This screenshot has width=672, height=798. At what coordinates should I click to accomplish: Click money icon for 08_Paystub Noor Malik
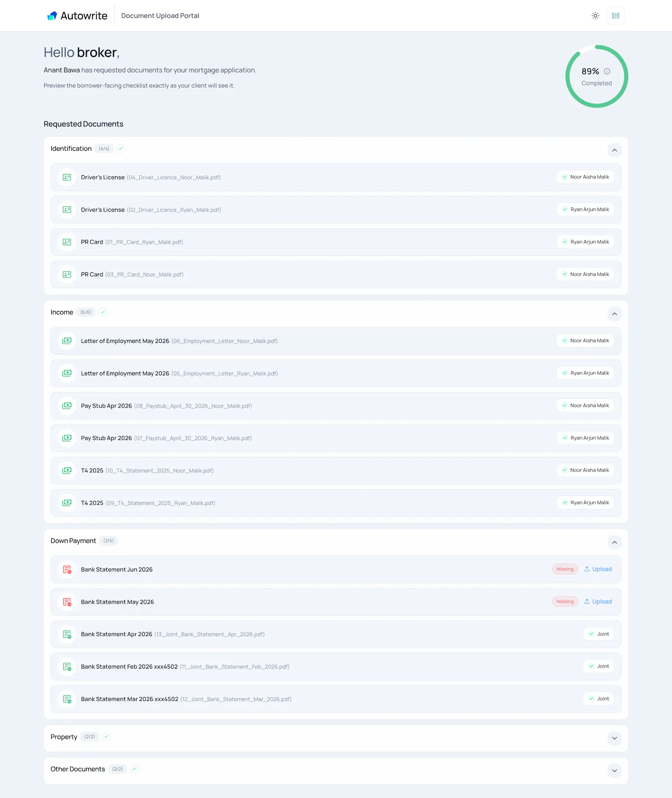click(67, 406)
